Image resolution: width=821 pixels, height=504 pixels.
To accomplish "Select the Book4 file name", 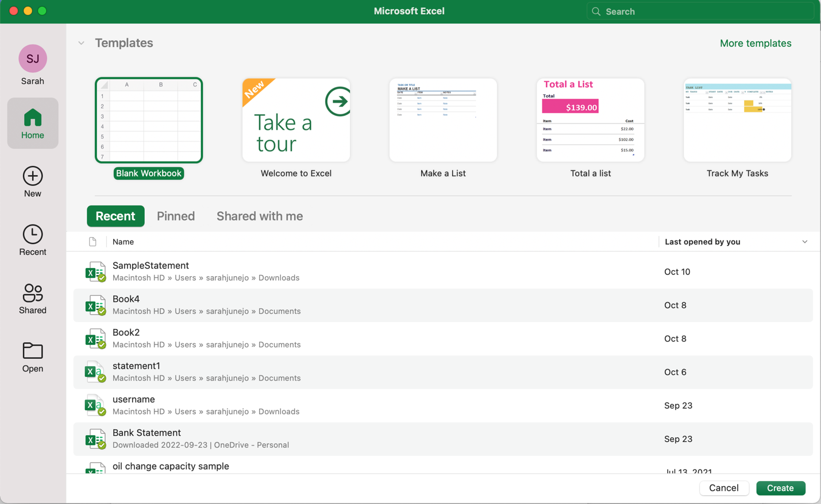I will click(126, 299).
